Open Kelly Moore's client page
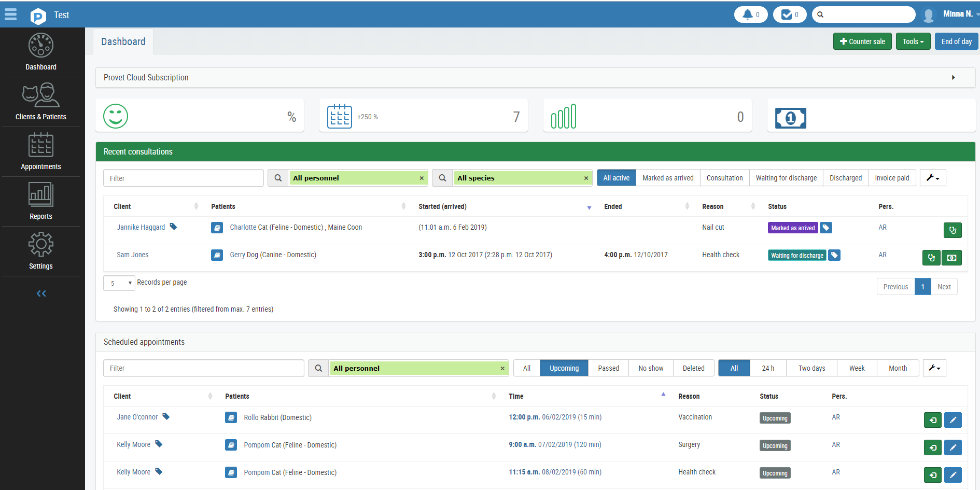Viewport: 980px width, 490px height. (x=133, y=444)
